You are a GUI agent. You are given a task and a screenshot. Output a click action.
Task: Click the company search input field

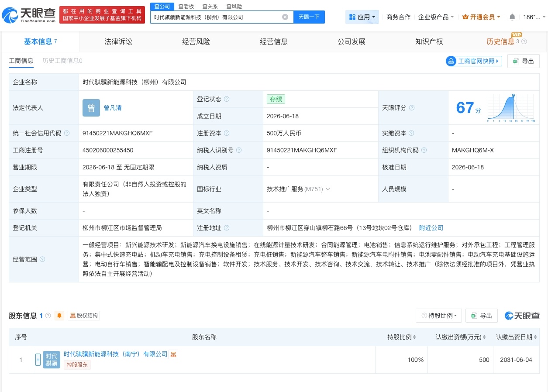click(x=217, y=17)
